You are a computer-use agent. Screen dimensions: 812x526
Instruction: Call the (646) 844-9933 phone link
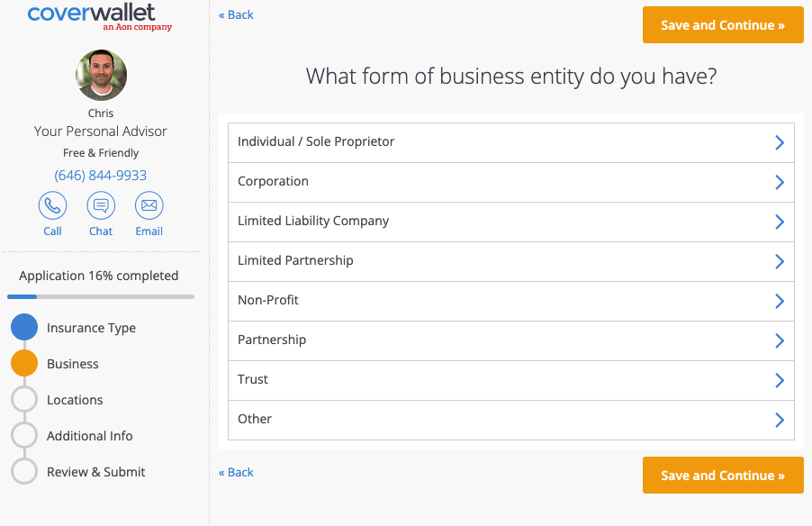[x=100, y=175]
